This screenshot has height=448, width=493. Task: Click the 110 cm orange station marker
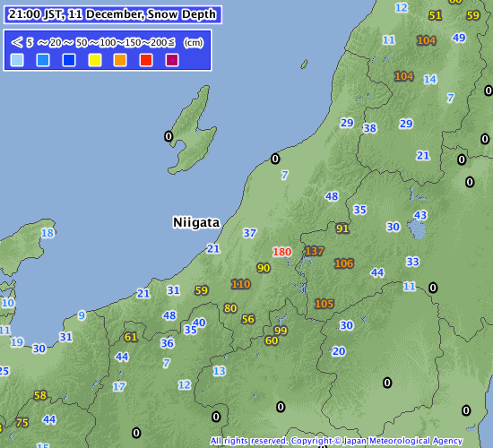point(241,284)
